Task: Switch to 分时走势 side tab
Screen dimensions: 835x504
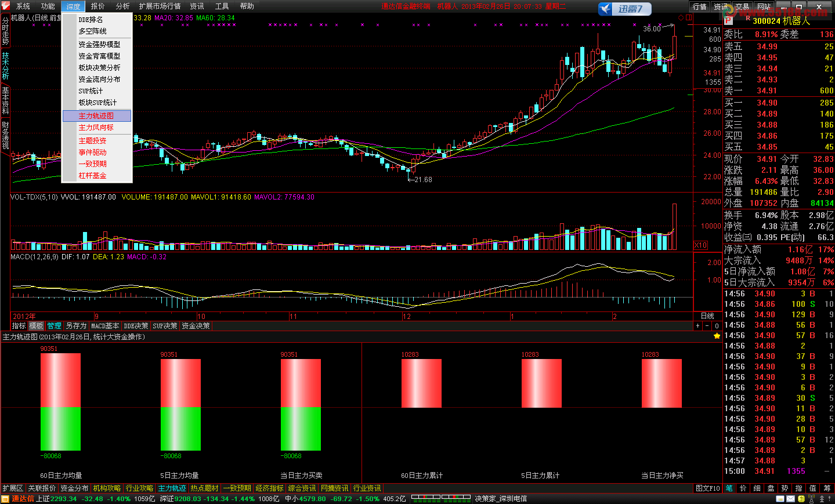Action: 5,31
